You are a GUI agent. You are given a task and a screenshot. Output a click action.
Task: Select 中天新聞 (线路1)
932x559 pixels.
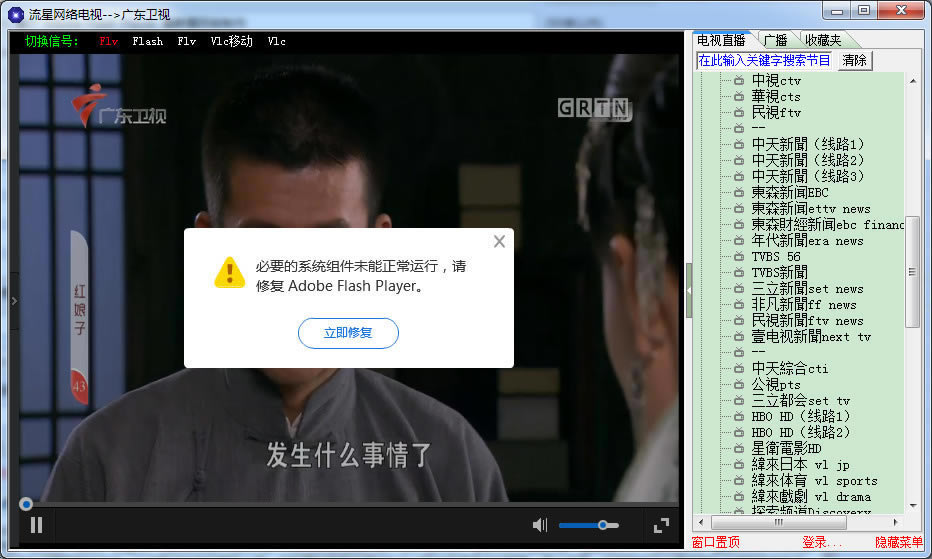pos(807,145)
